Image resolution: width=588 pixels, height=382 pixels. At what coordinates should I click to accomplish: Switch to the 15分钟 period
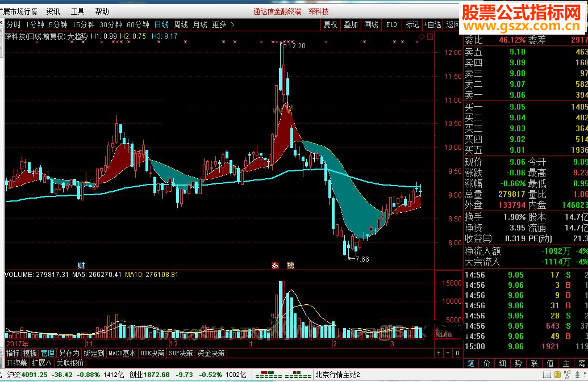coord(84,25)
